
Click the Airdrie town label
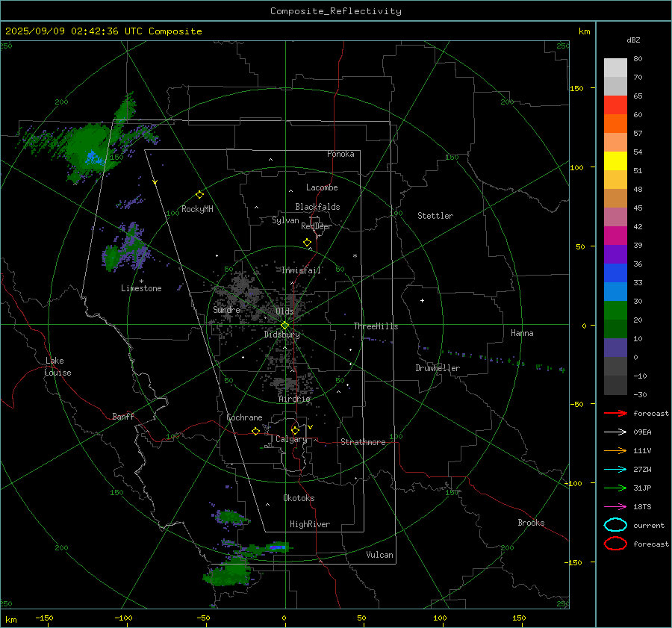pos(294,399)
